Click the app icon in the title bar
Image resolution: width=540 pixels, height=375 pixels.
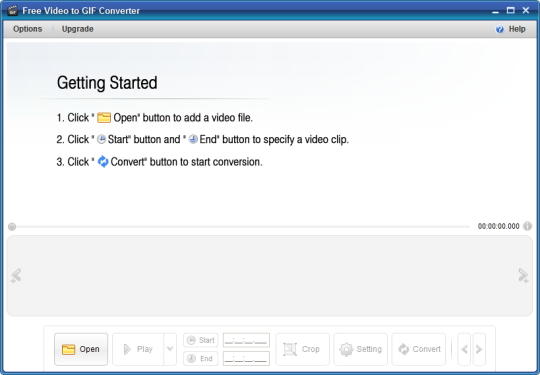[12, 10]
